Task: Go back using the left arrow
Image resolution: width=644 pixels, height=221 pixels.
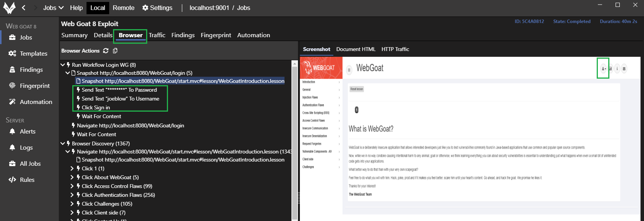Action: pyautogui.click(x=24, y=8)
